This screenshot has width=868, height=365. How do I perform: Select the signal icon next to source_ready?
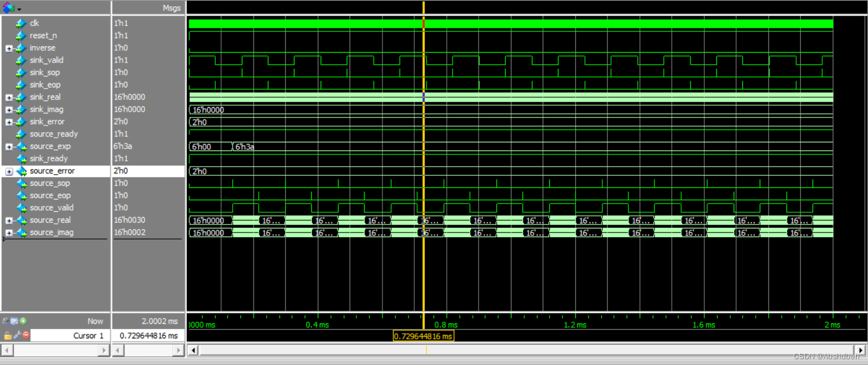tap(22, 134)
